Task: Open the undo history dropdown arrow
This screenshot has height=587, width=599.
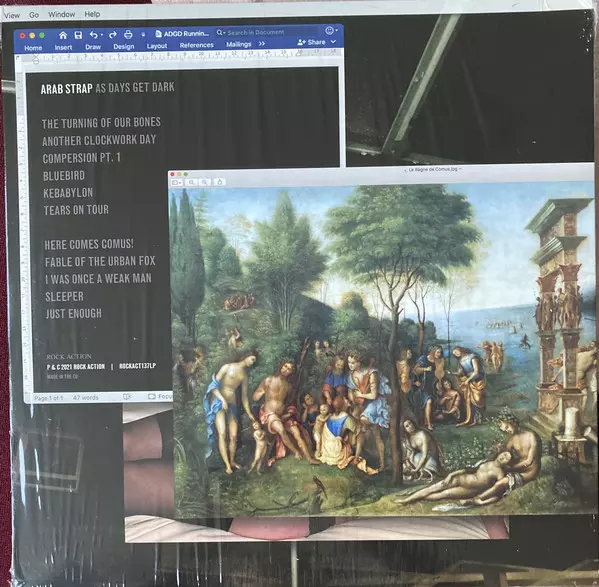Action: tap(102, 35)
